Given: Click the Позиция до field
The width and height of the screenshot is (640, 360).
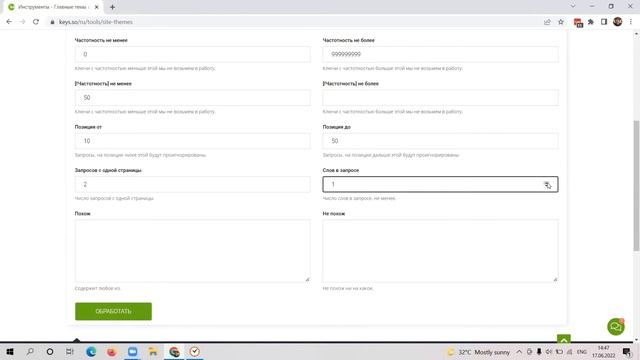Looking at the screenshot, I should (440, 141).
